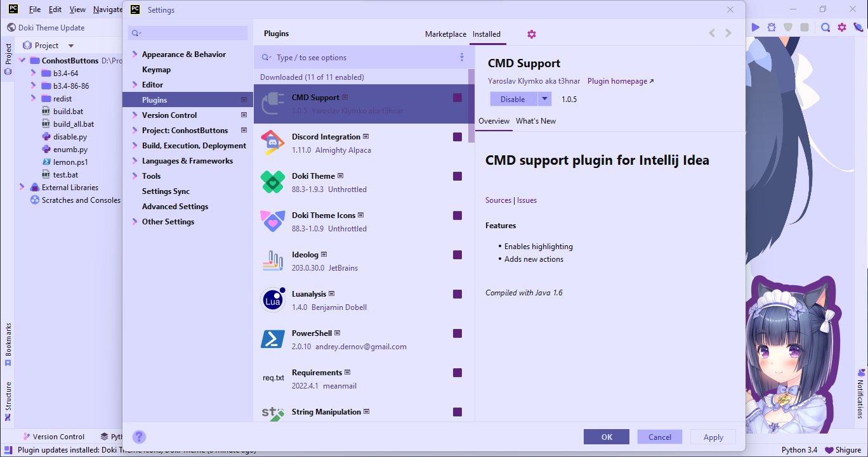The width and height of the screenshot is (868, 457).
Task: Apply settings with the Apply button
Action: pyautogui.click(x=713, y=436)
